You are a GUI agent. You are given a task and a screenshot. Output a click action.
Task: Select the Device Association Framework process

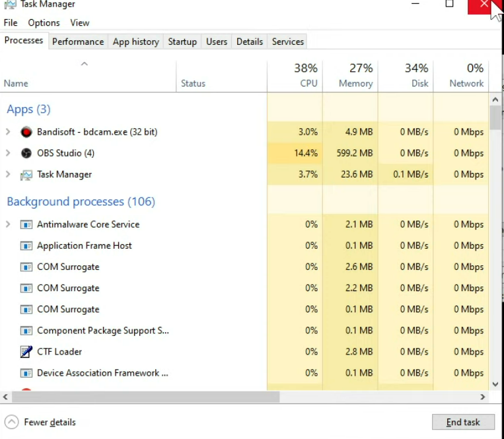coord(102,373)
